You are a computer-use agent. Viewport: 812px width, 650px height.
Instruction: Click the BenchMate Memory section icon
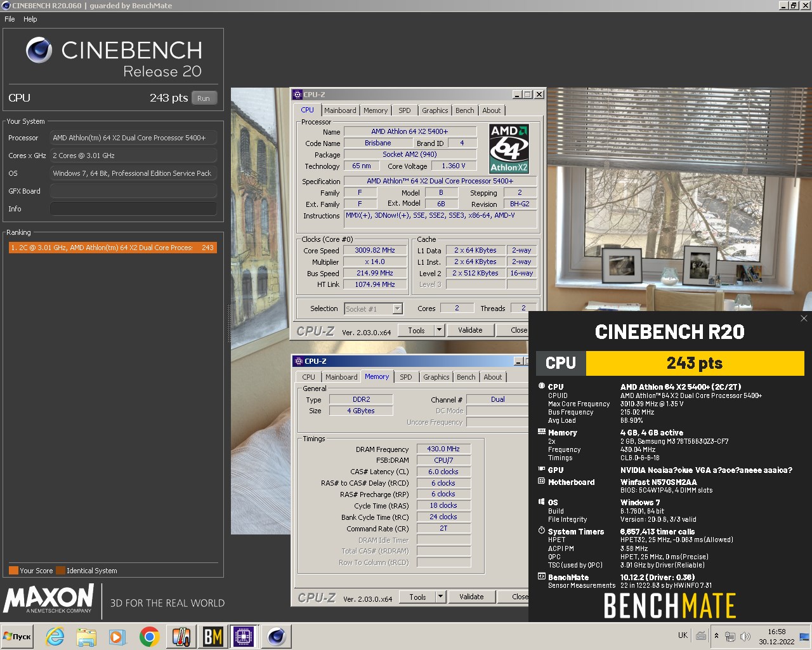click(542, 432)
